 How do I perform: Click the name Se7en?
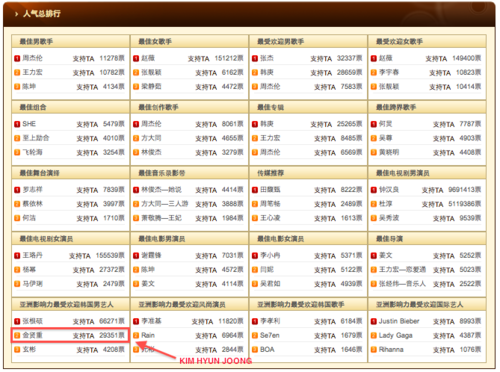(270, 335)
